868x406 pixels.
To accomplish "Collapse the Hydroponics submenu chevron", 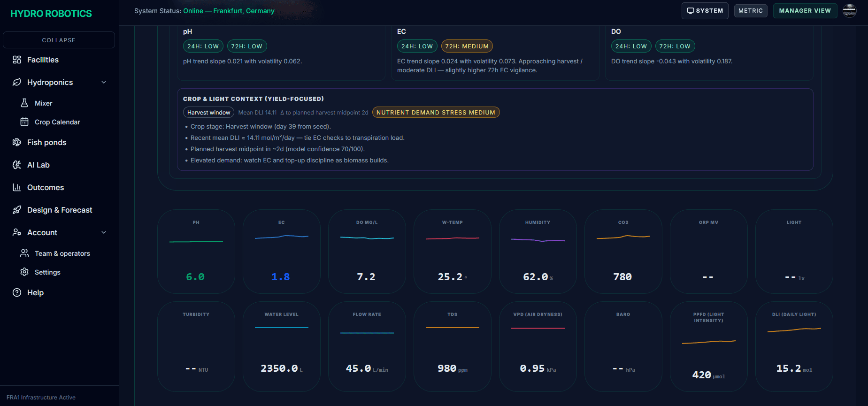I will 104,82.
